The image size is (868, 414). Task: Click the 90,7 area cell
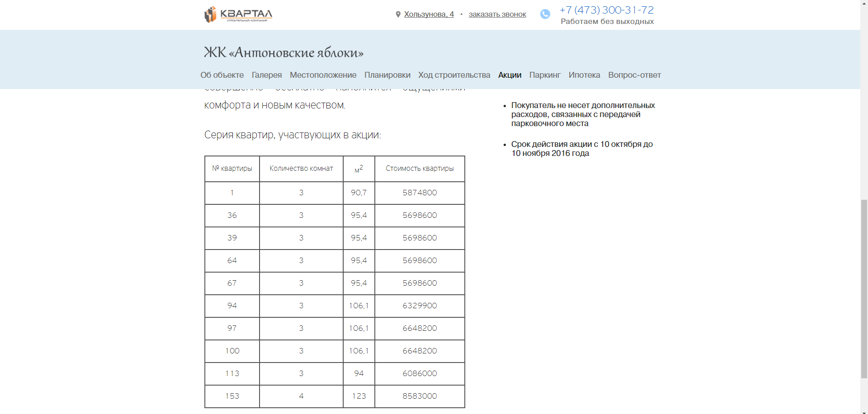[359, 193]
